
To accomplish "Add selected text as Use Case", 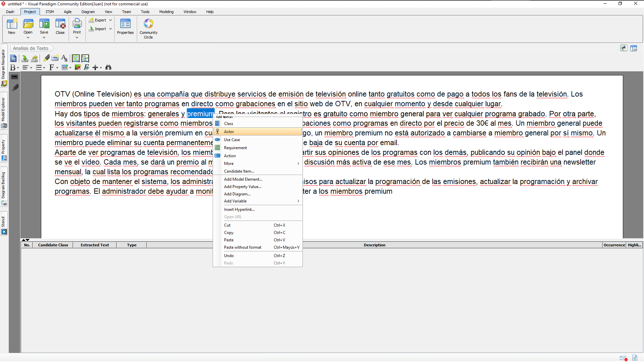I will (258, 140).
